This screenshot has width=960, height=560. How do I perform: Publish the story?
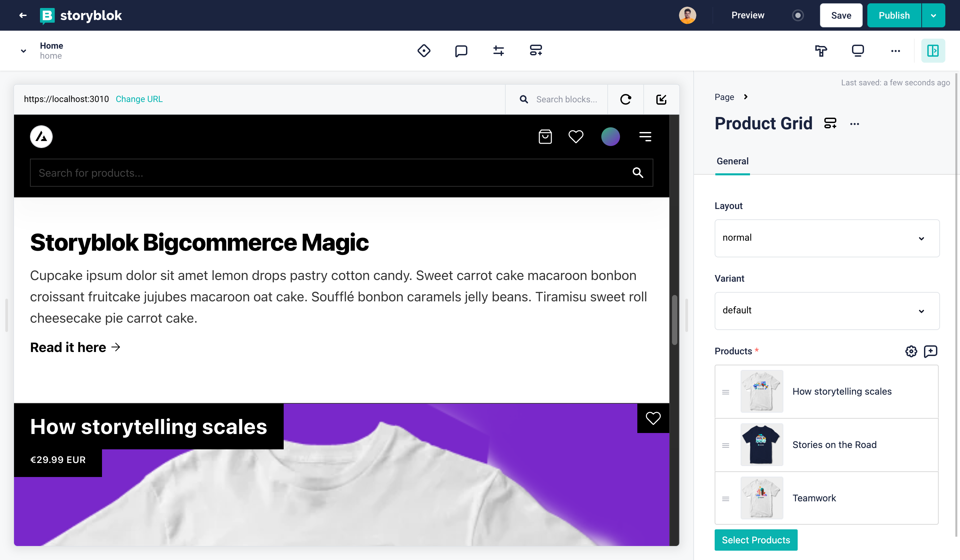click(894, 15)
